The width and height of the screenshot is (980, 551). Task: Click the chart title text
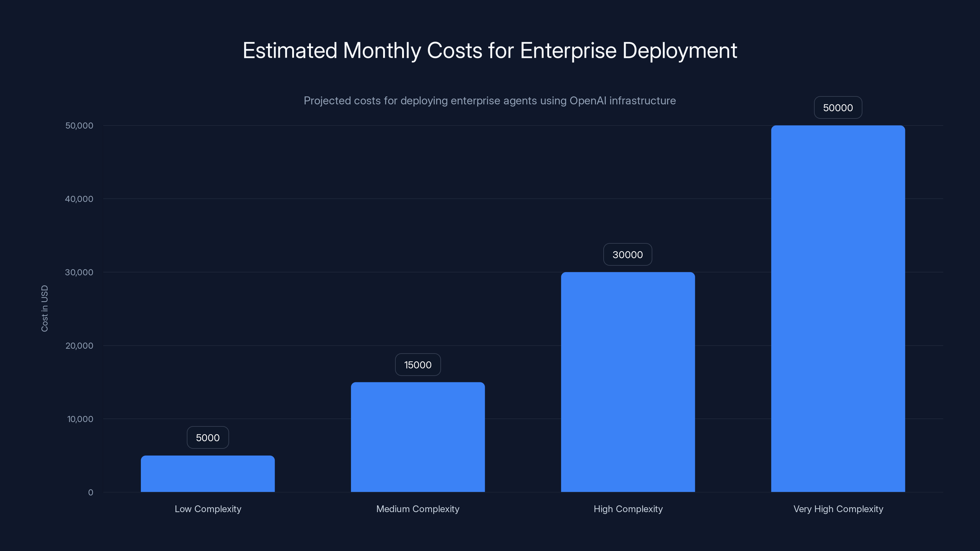pos(490,50)
